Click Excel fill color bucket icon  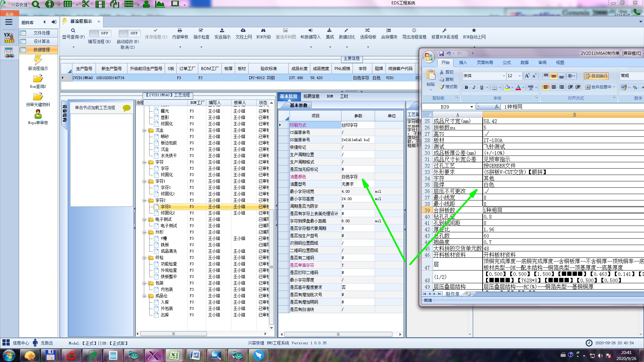coord(507,87)
